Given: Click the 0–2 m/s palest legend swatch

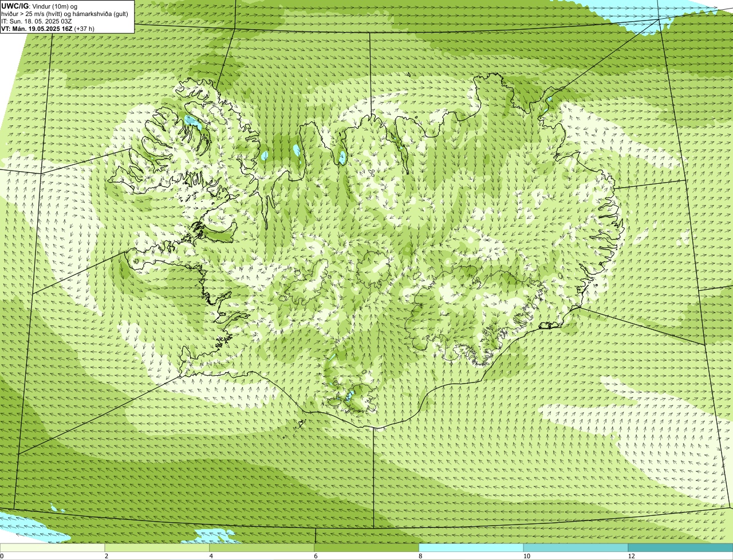Looking at the screenshot, I should pyautogui.click(x=53, y=548).
